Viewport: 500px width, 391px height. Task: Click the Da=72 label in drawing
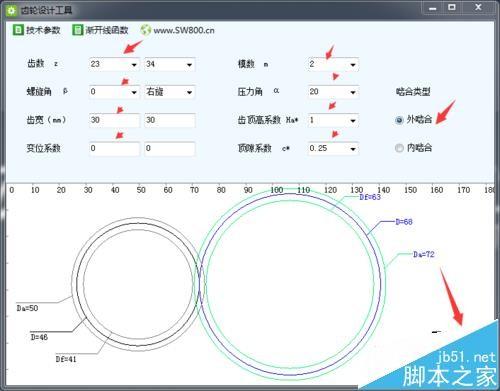pyautogui.click(x=424, y=254)
